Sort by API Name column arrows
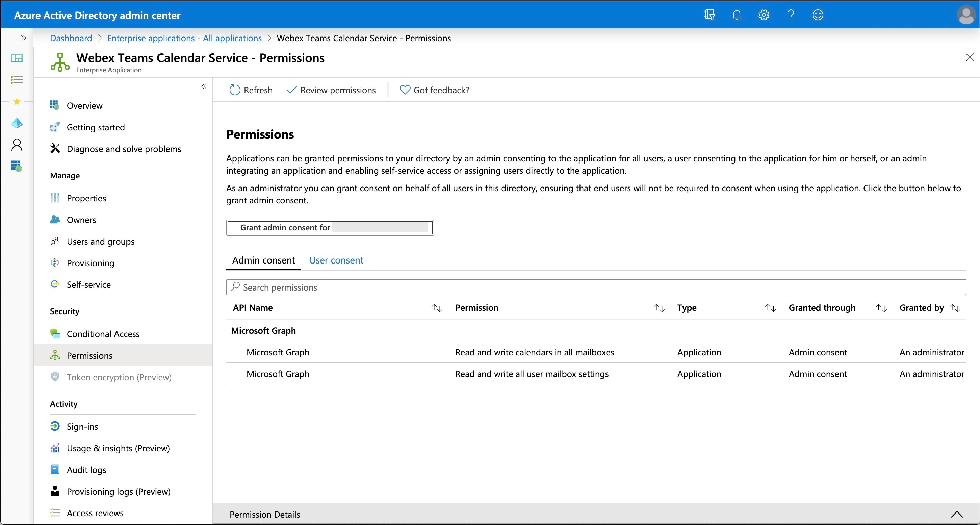Image resolution: width=980 pixels, height=525 pixels. 437,308
